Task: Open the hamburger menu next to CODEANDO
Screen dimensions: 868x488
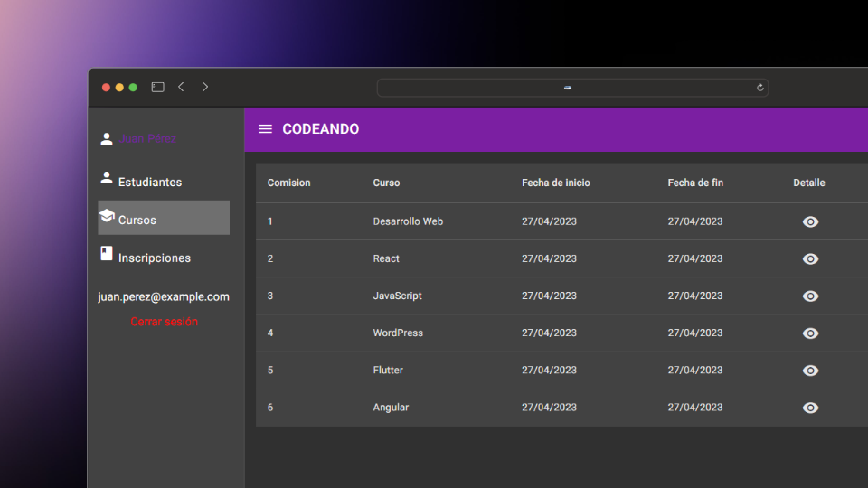Action: (265, 129)
